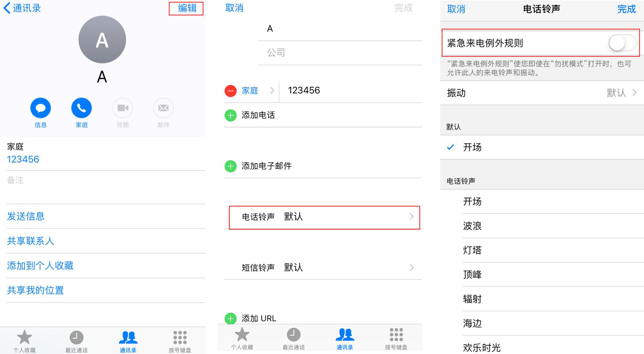Tap the name field containing A
Viewport: 644px width, 354px height.
click(x=340, y=29)
